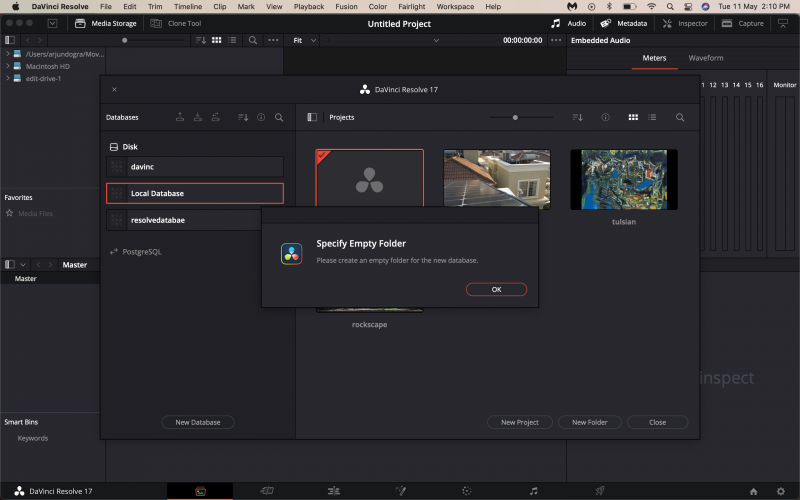Switch to the Deliver page rocket icon
The height and width of the screenshot is (500, 800).
click(x=599, y=491)
